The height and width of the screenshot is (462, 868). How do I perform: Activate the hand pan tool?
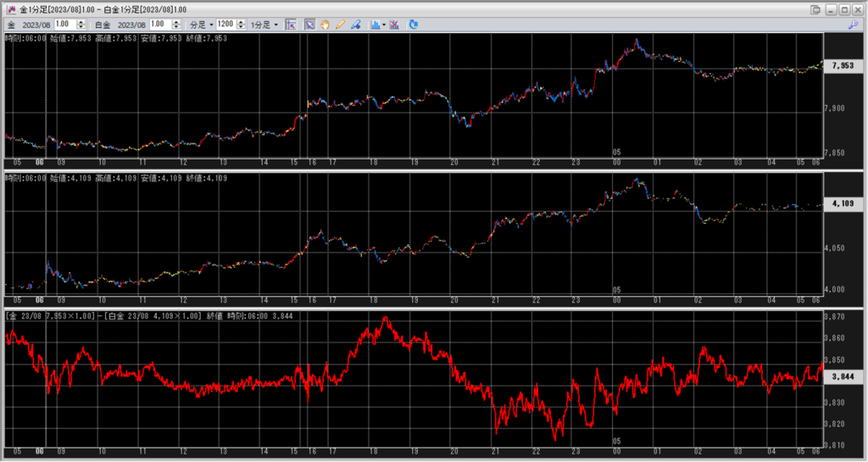click(325, 25)
